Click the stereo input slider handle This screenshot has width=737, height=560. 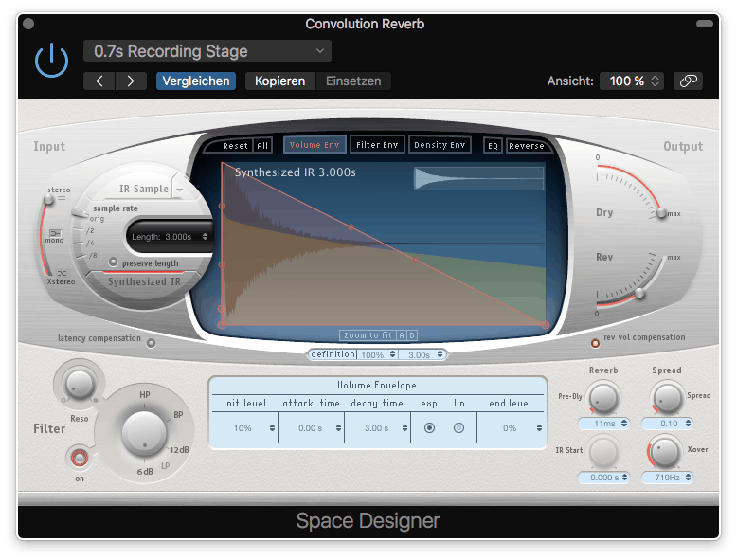click(x=48, y=199)
